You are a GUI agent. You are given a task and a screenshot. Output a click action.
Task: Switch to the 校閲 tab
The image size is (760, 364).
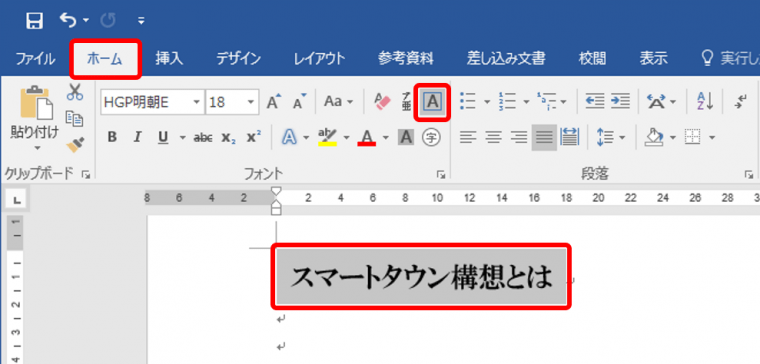pos(592,59)
